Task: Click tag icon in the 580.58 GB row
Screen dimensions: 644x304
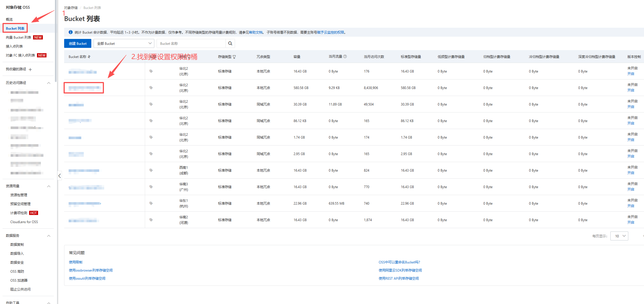Action: (151, 88)
